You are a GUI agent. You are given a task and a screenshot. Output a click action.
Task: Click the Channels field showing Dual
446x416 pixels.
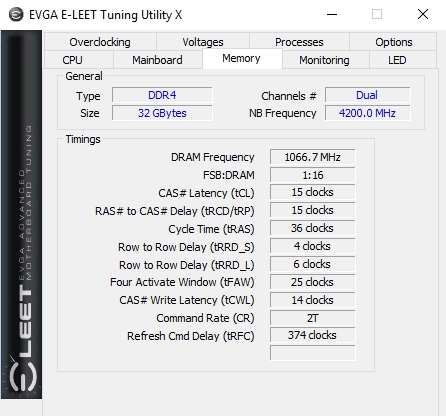[367, 95]
